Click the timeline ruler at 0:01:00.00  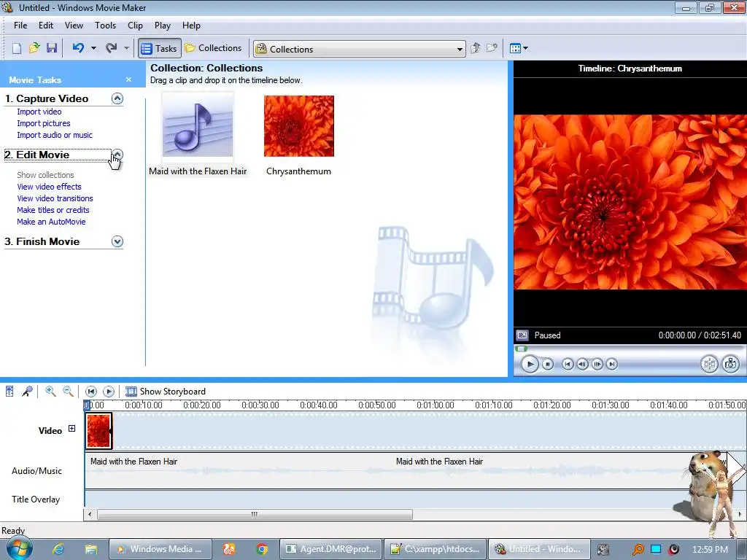[x=436, y=405]
